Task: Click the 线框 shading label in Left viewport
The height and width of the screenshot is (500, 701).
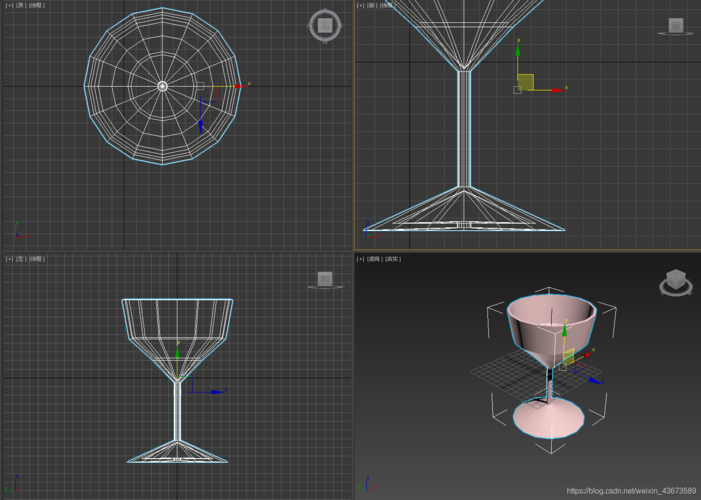Action: [x=37, y=259]
